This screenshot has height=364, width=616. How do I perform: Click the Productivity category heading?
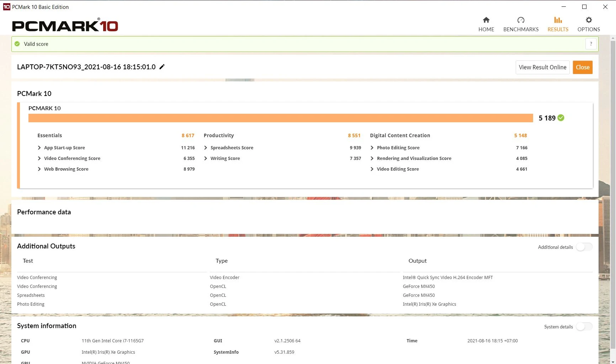pyautogui.click(x=219, y=135)
